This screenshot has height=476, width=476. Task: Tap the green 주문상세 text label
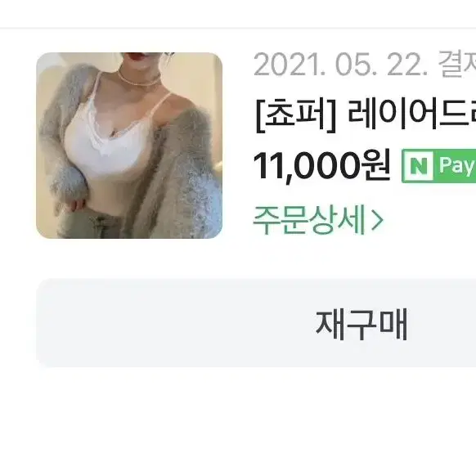coord(308,220)
